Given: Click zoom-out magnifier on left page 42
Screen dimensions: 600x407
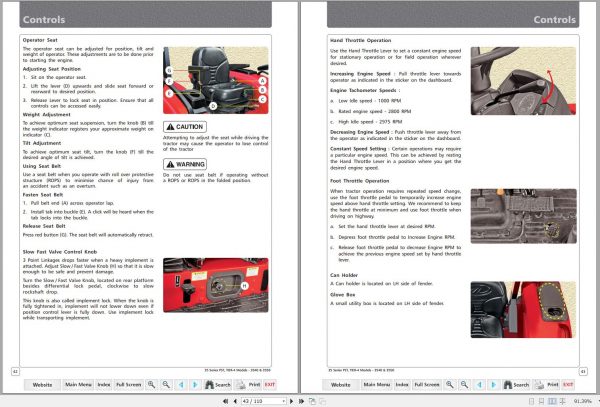Looking at the screenshot, I should point(166,384).
